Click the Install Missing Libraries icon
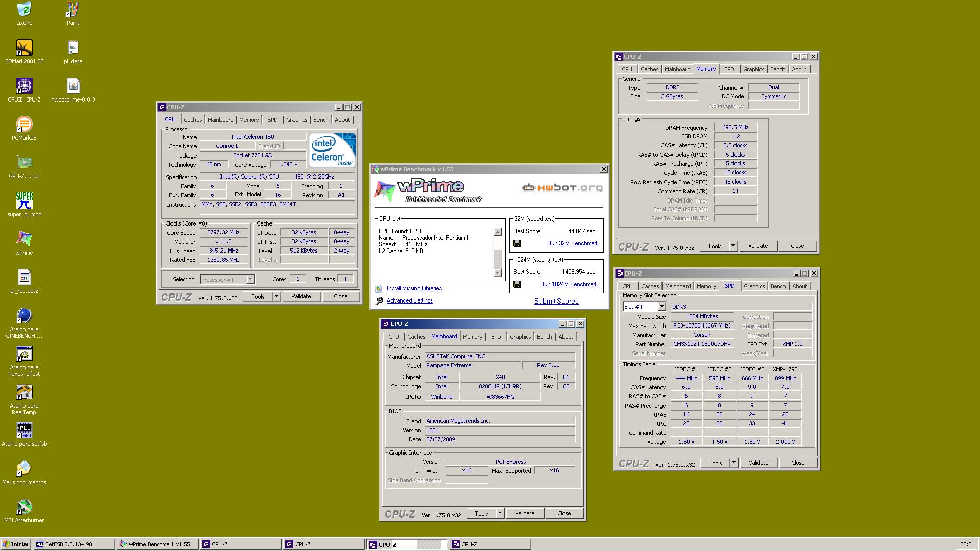Viewport: 980px width, 551px height. coord(379,289)
